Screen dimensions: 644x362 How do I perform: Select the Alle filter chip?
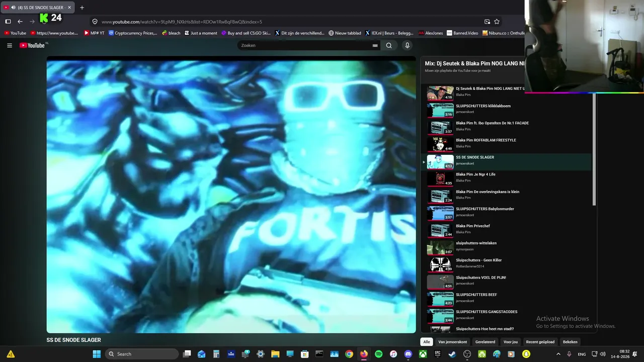pyautogui.click(x=427, y=342)
